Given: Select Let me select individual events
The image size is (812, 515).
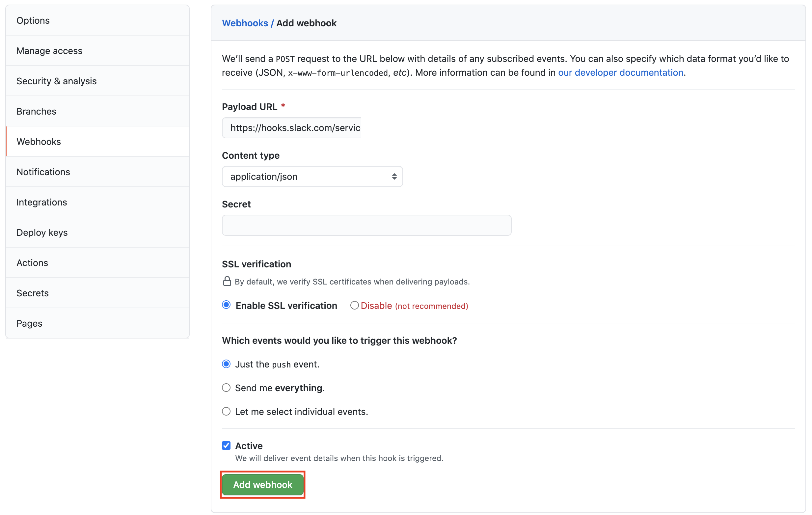Looking at the screenshot, I should coord(227,411).
